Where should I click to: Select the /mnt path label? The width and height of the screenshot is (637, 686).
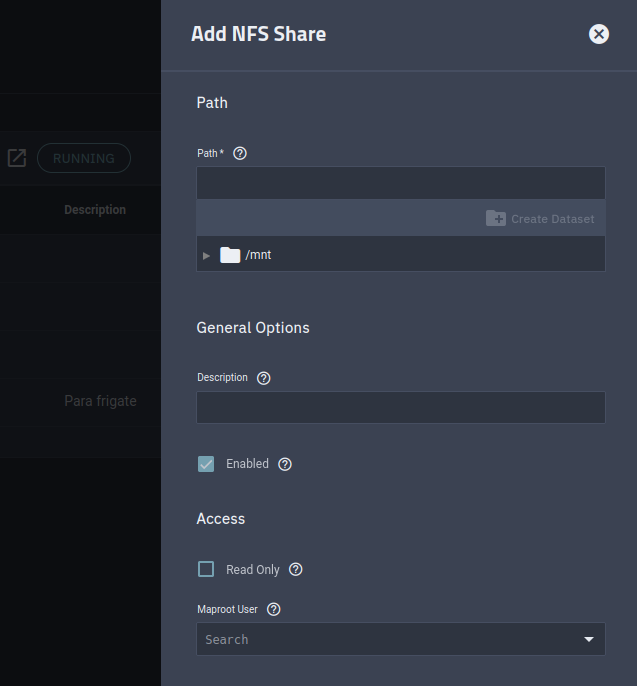258,255
